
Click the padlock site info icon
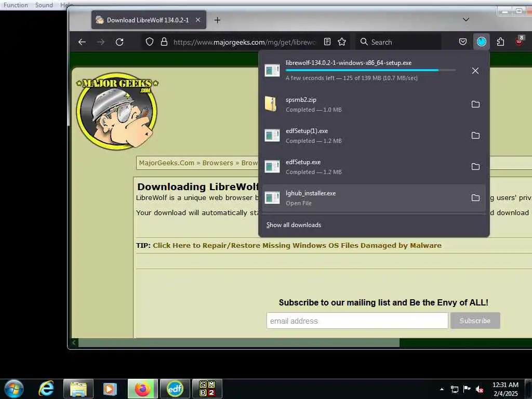pos(164,42)
